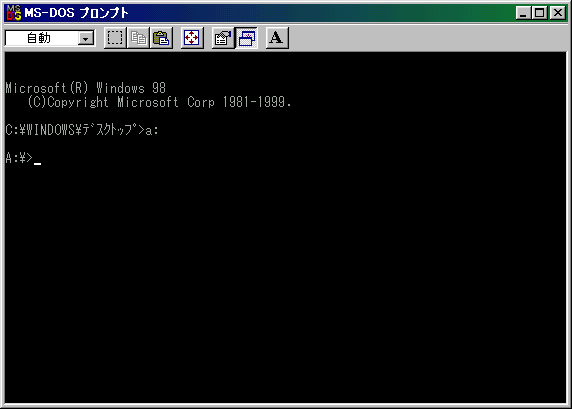572x409 pixels.
Task: Close the MS-DOS prompt window
Action: 558,13
